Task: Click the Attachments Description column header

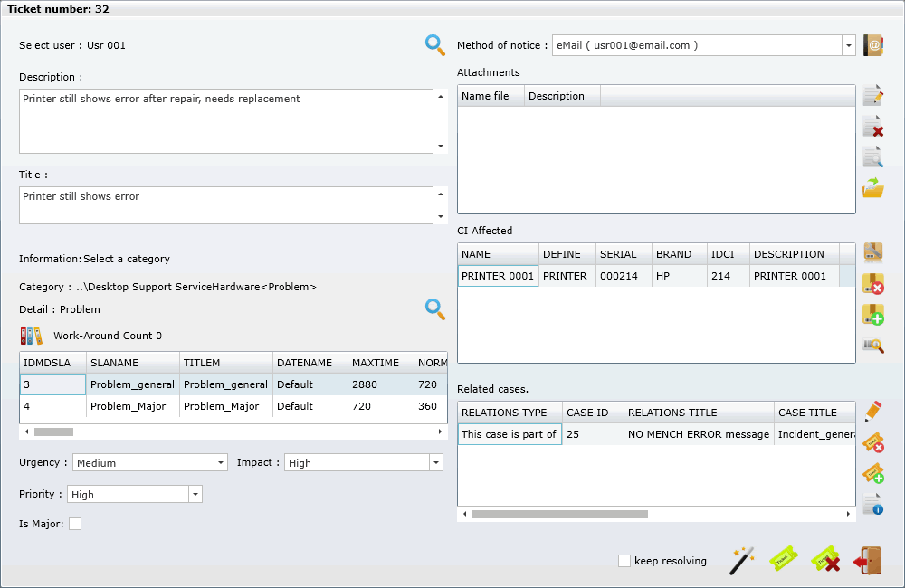Action: point(563,96)
